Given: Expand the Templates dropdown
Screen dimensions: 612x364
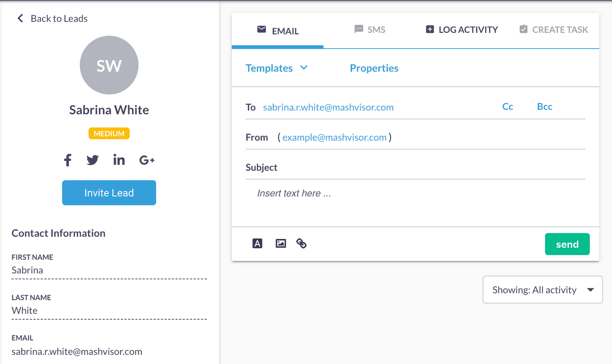Looking at the screenshot, I should tap(276, 68).
